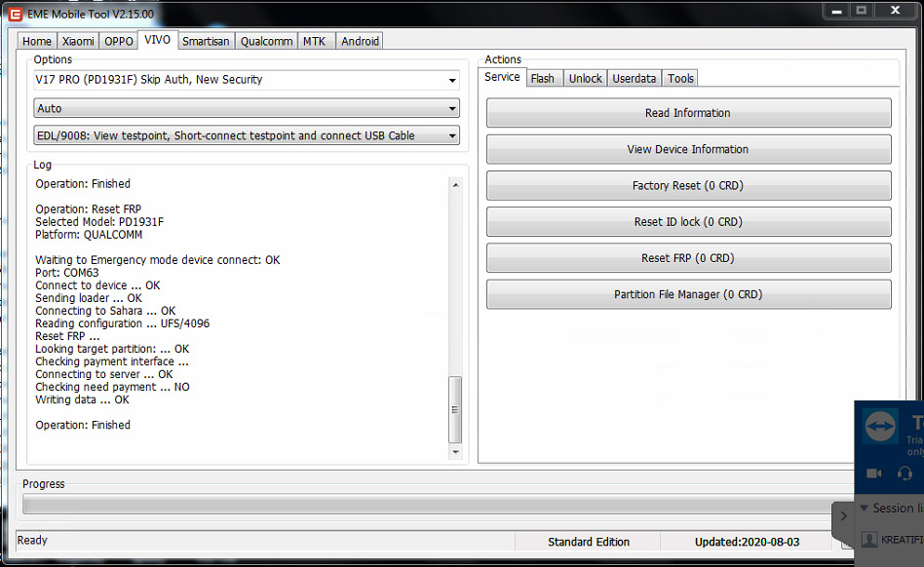Screen dimensions: 924x567
Task: Click 'Connecting to server ... OK' log line
Action: pyautogui.click(x=103, y=374)
